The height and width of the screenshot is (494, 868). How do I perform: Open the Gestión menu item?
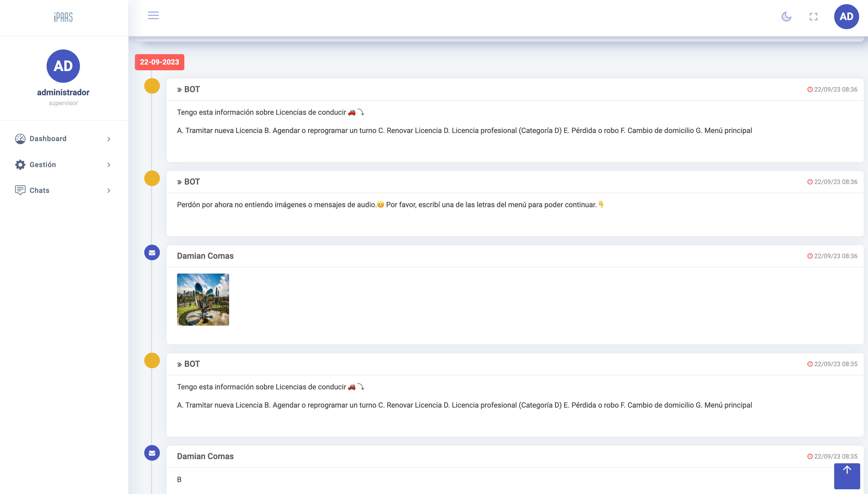43,164
